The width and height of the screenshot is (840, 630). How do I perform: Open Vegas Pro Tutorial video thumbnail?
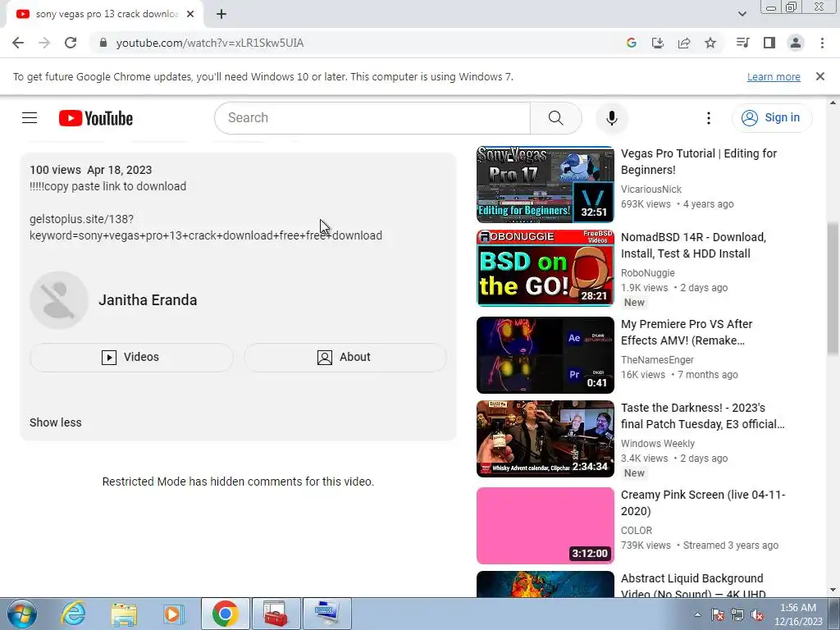click(x=546, y=185)
